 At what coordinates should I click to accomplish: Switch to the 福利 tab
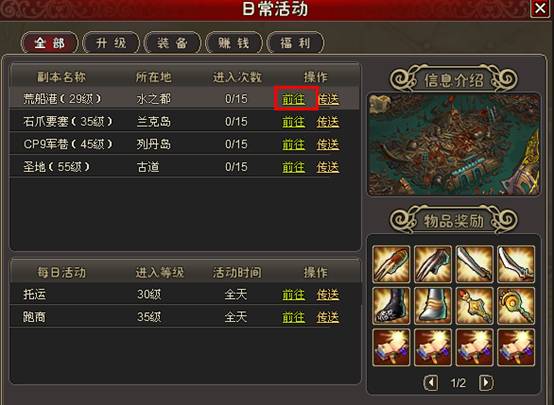point(295,43)
